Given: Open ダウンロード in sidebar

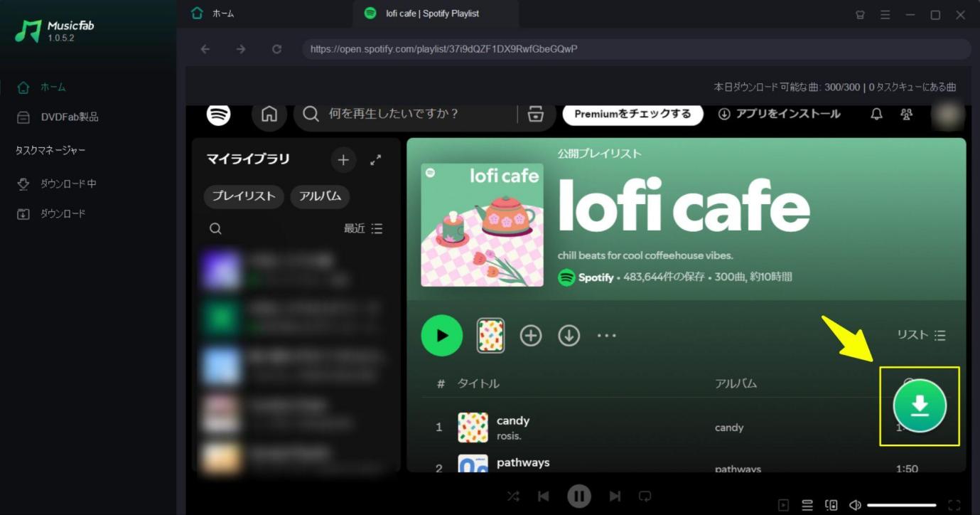Looking at the screenshot, I should pos(51,213).
